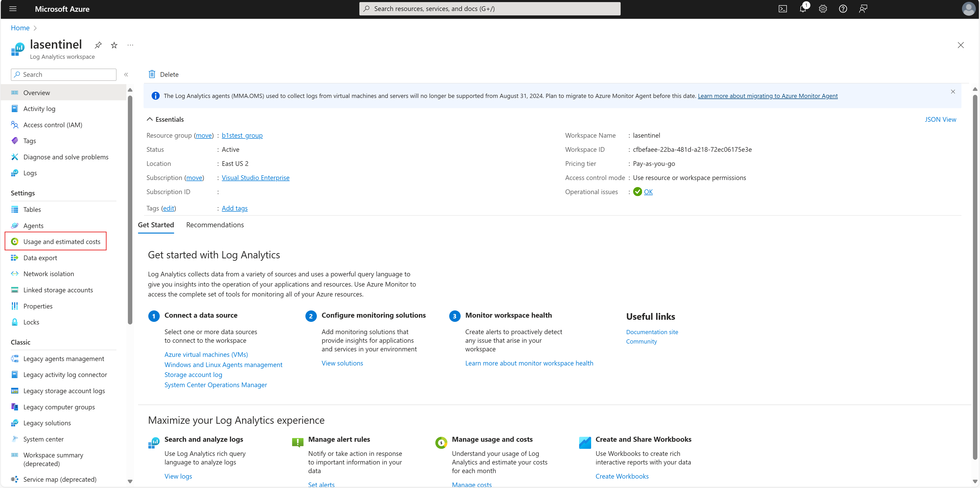Open the b1stest_group resource group link
Viewport: 980px width, 488px height.
pos(242,136)
